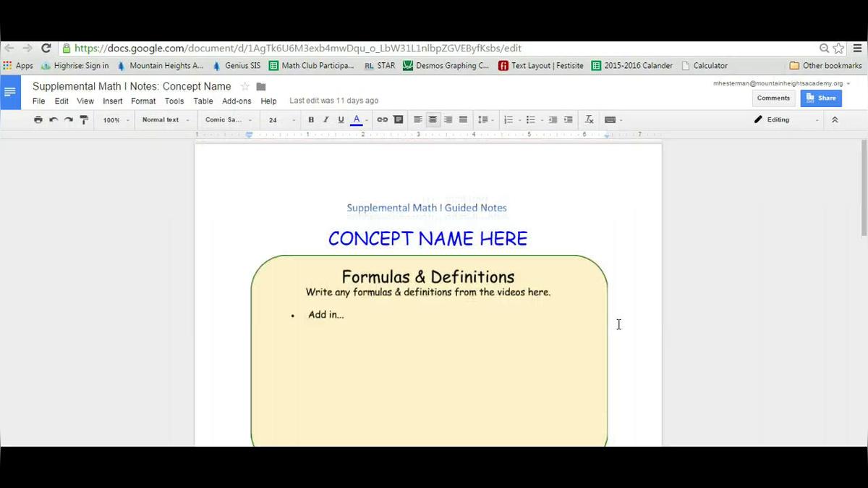Open the zoom 100% dropdown

[x=116, y=120]
